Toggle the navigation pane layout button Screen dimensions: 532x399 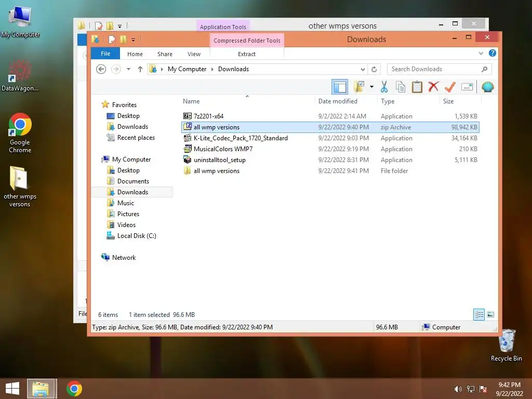340,87
